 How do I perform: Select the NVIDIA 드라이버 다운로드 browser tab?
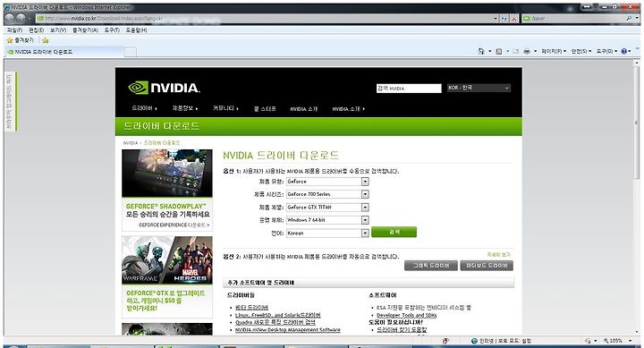click(64, 52)
